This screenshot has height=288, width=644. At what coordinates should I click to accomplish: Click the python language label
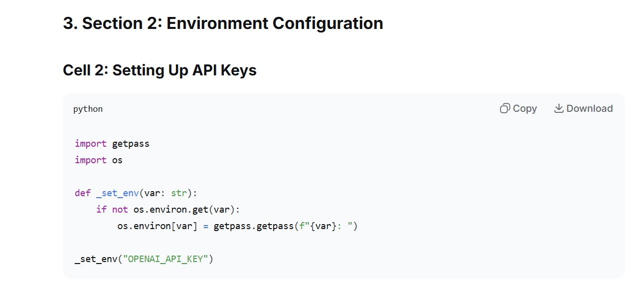pos(88,109)
